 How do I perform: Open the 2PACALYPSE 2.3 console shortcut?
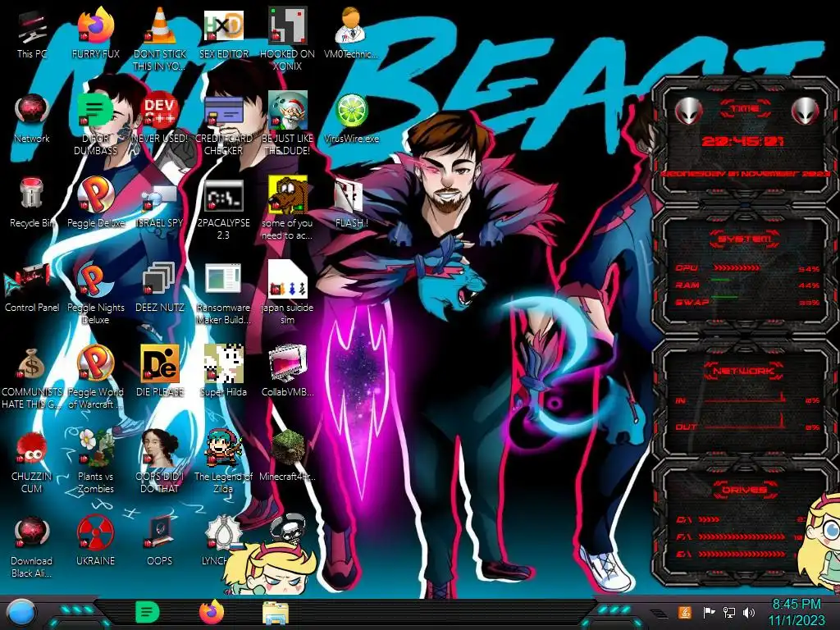223,195
